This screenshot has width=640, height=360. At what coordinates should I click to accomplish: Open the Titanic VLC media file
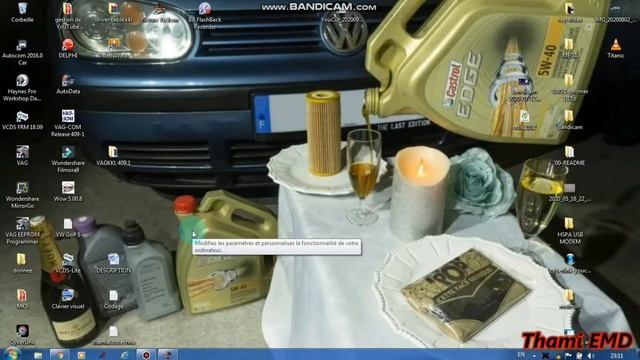(x=616, y=48)
